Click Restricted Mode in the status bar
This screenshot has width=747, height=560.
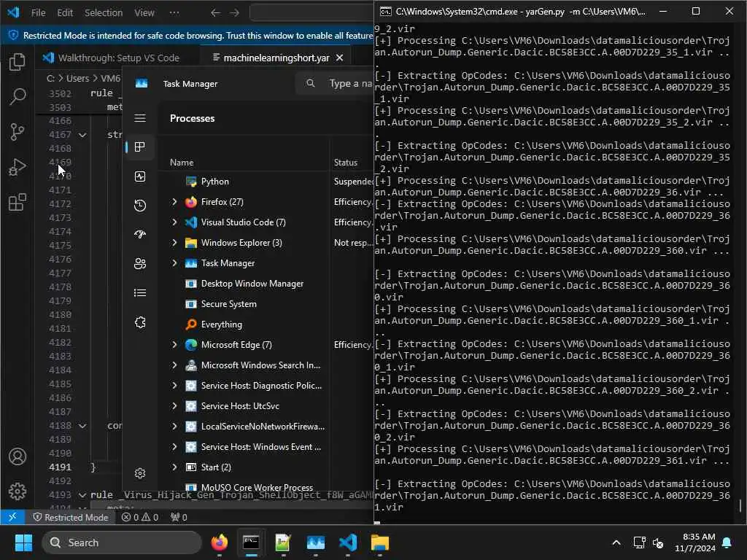71,517
